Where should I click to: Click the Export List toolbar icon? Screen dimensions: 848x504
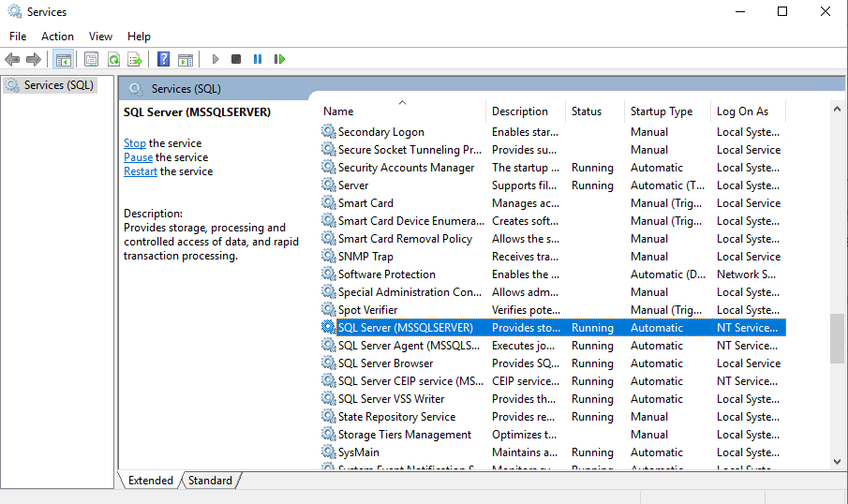point(135,59)
